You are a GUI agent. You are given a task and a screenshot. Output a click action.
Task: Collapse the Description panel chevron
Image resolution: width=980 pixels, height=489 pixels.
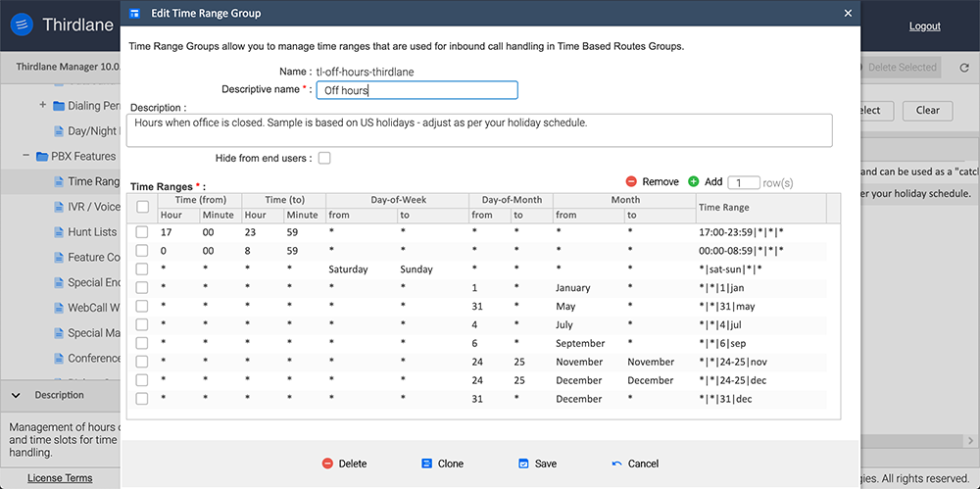(x=17, y=395)
